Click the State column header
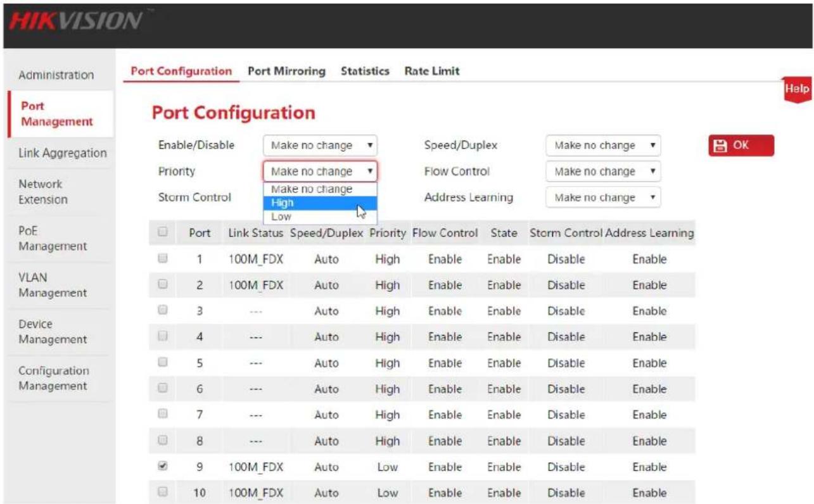Viewport: 814px width, 504px height. point(504,233)
